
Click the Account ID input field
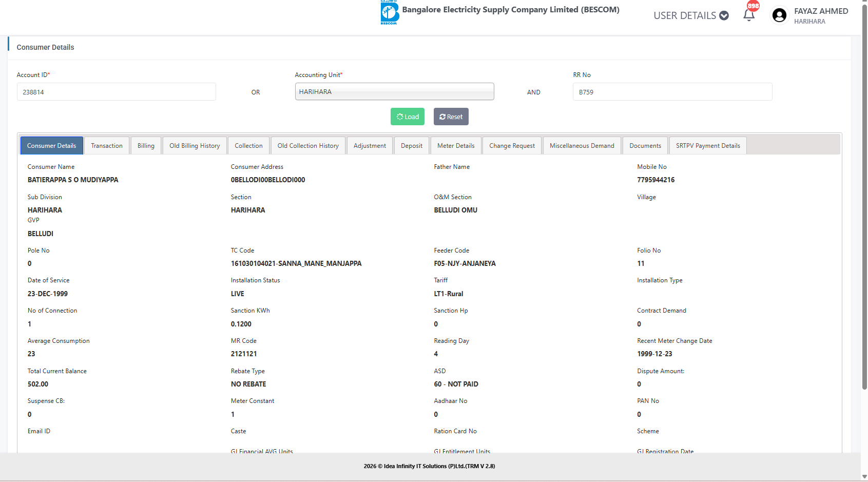(x=117, y=92)
